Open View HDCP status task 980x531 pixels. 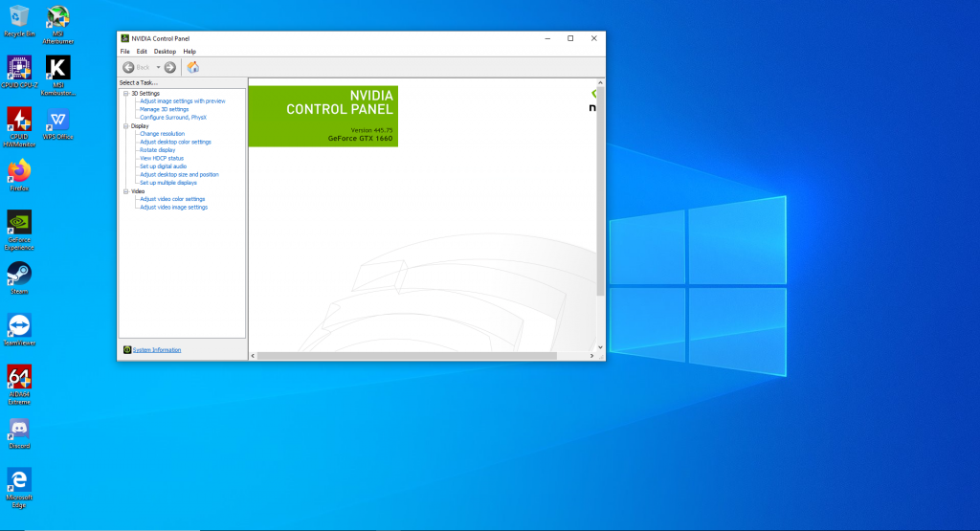[162, 158]
